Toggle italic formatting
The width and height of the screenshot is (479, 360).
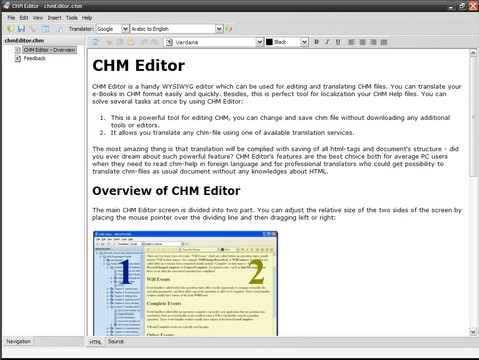pos(327,42)
